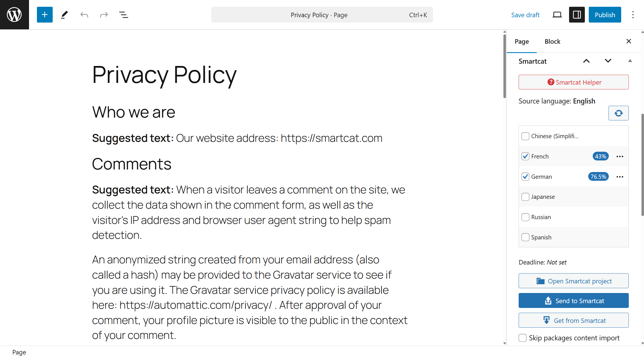
Task: Uncheck the French language checkbox
Action: point(525,156)
